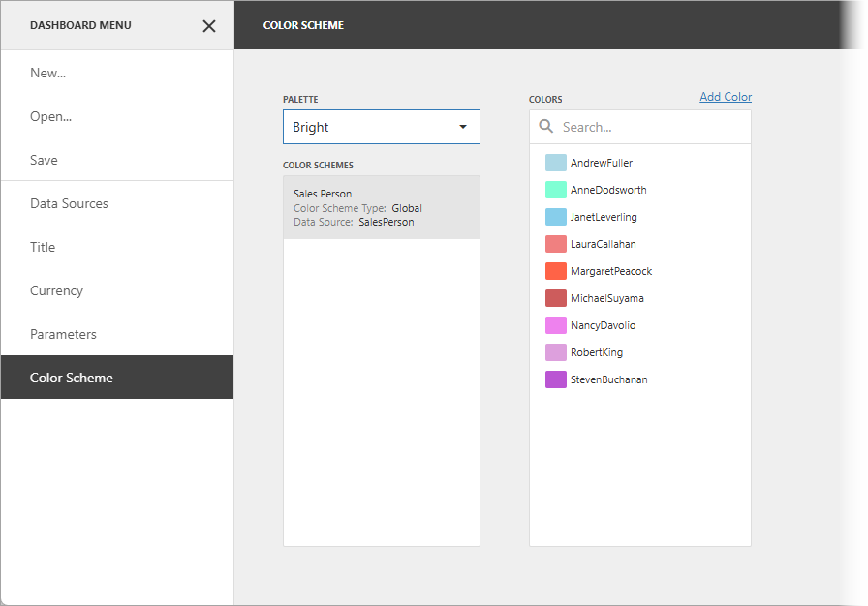
Task: Click NancyDavolio's violet color swatch
Action: click(x=556, y=325)
